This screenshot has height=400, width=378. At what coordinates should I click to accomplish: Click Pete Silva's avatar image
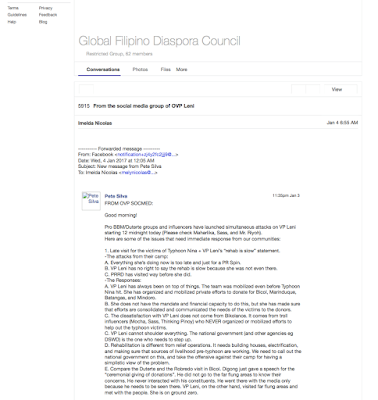pos(91,201)
